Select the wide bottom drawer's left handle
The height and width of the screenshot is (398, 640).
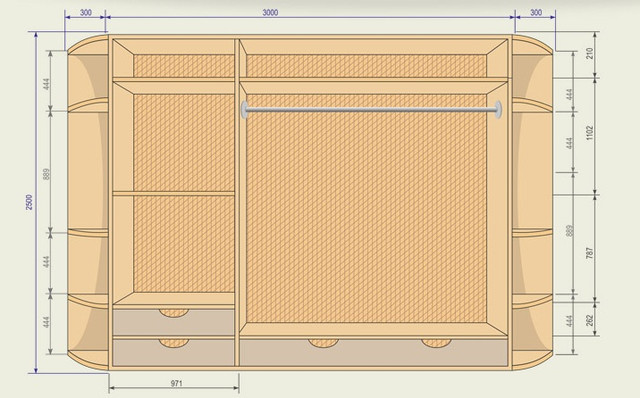pyautogui.click(x=323, y=343)
